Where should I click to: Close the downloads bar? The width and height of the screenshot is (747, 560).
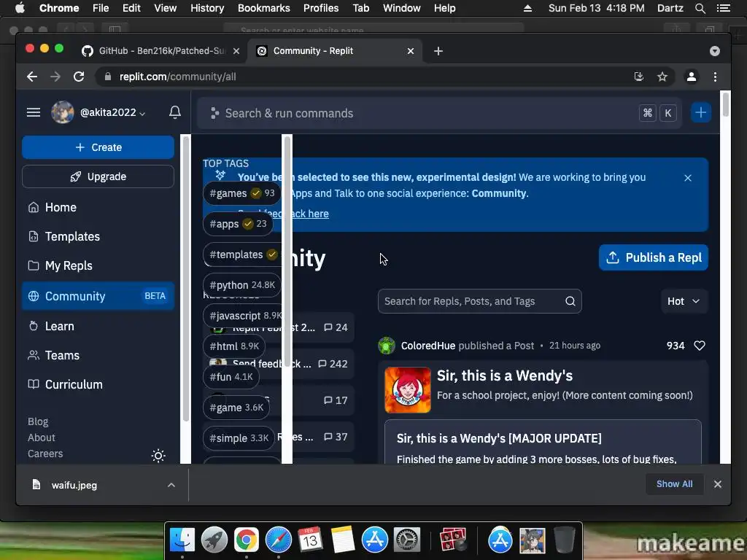(718, 484)
